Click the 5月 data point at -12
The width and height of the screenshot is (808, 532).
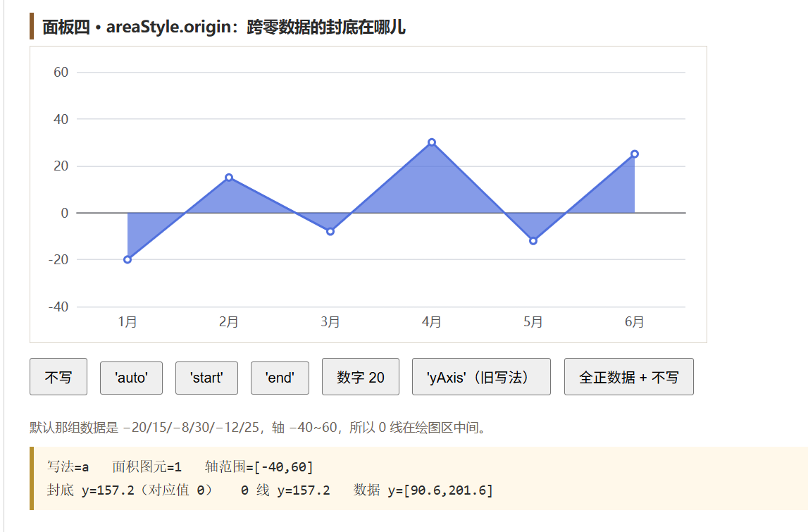coord(533,241)
